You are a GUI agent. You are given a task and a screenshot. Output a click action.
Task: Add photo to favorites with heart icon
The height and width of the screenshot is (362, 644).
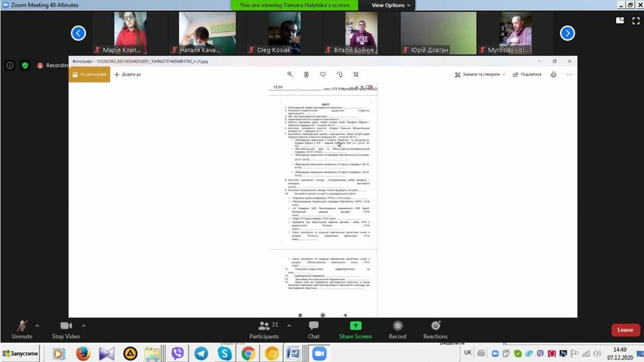[x=323, y=74]
